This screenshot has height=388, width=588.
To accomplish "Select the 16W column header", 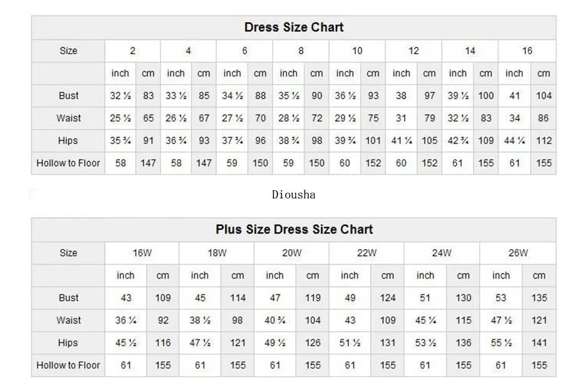I will (142, 253).
